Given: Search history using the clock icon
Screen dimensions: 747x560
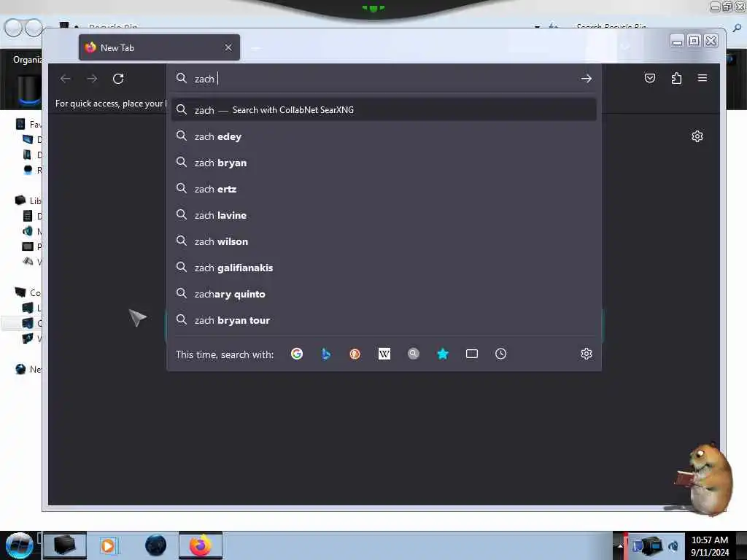Looking at the screenshot, I should [x=500, y=354].
